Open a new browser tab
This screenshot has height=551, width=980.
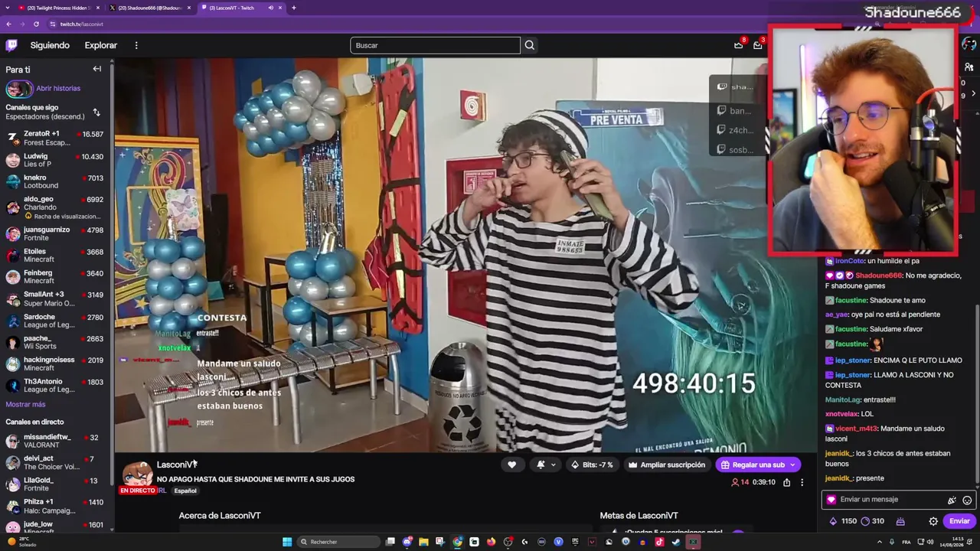click(294, 8)
